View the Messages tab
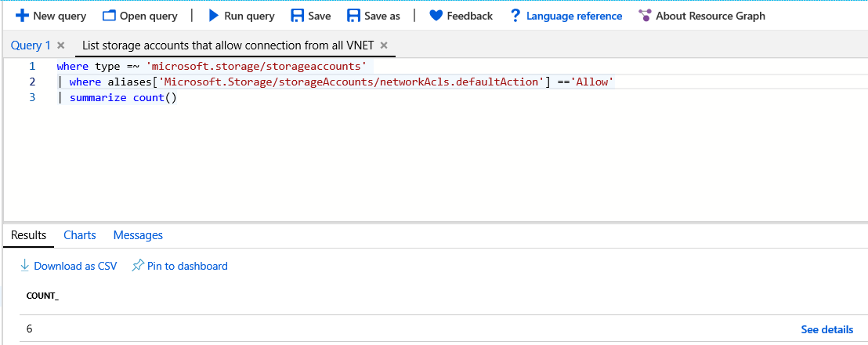The height and width of the screenshot is (345, 868). (138, 235)
